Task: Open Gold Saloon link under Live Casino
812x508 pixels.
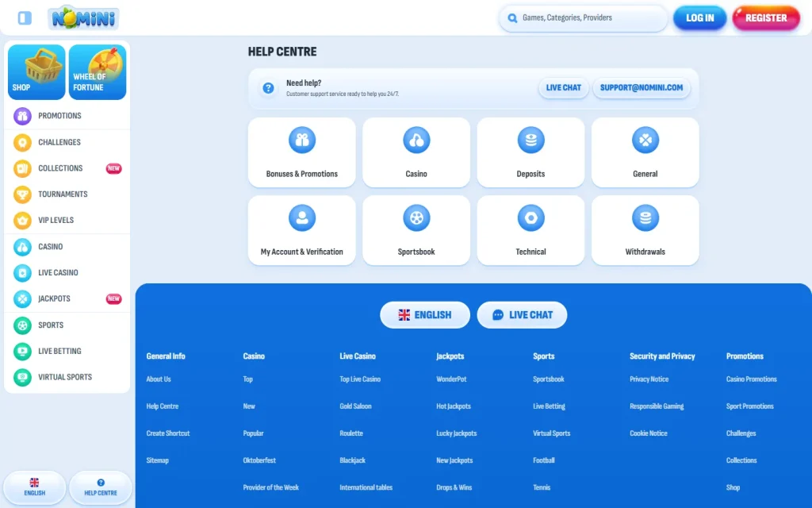Action: (356, 406)
